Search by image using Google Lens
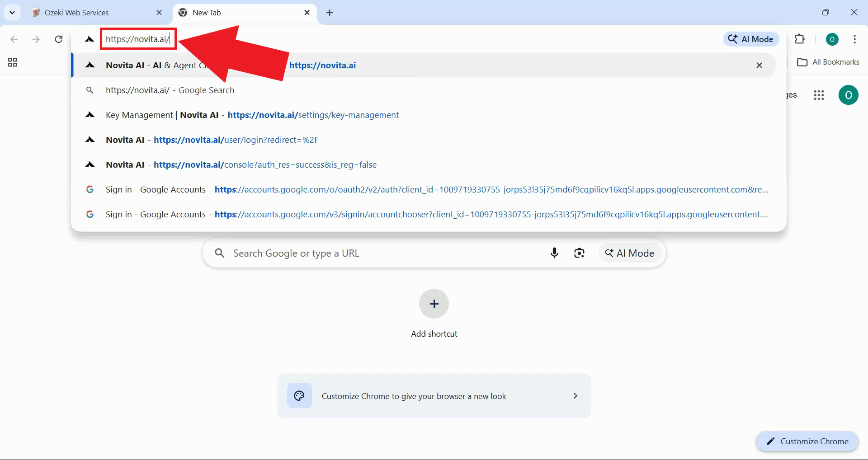The image size is (868, 460). click(579, 253)
